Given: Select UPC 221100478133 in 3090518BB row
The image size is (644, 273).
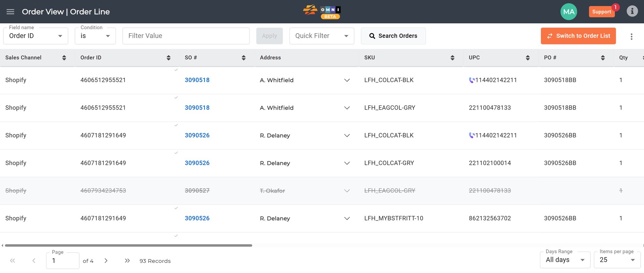Looking at the screenshot, I should tap(490, 108).
